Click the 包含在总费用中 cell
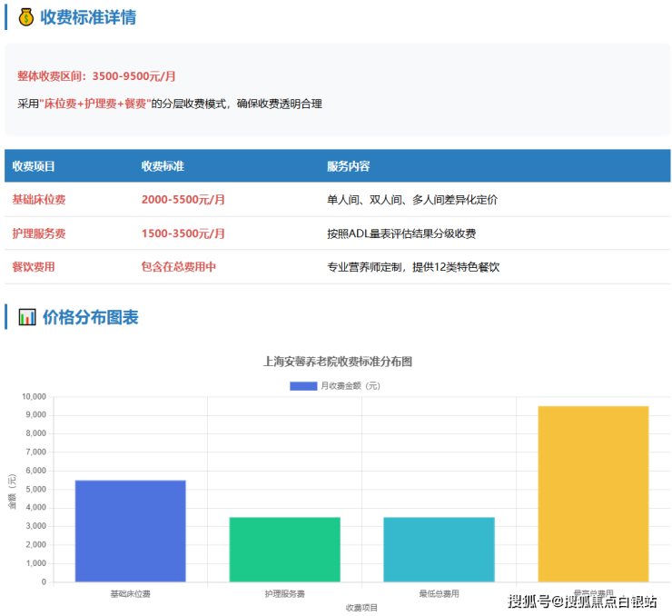 [x=179, y=267]
